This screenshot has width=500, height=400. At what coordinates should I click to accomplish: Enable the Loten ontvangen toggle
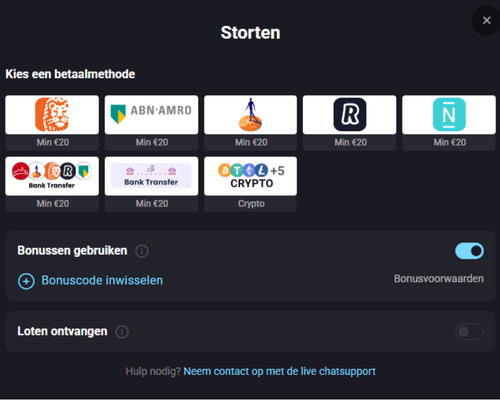tap(469, 332)
